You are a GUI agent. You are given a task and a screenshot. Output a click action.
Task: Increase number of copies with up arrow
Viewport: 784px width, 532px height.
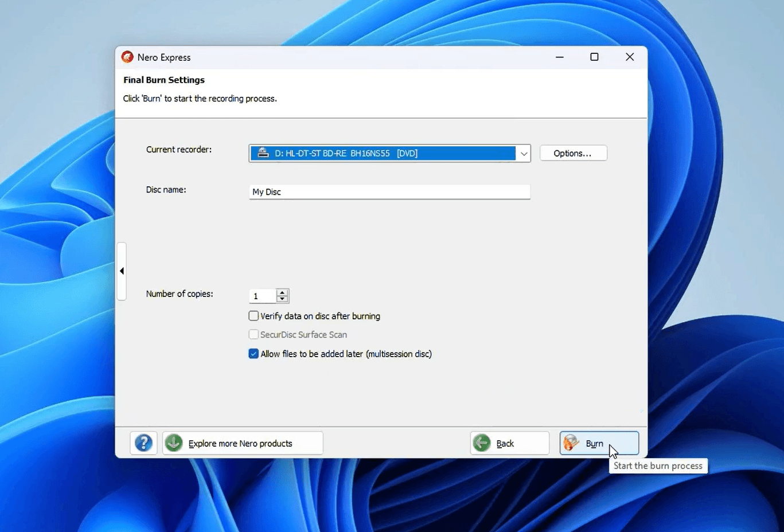pos(282,292)
